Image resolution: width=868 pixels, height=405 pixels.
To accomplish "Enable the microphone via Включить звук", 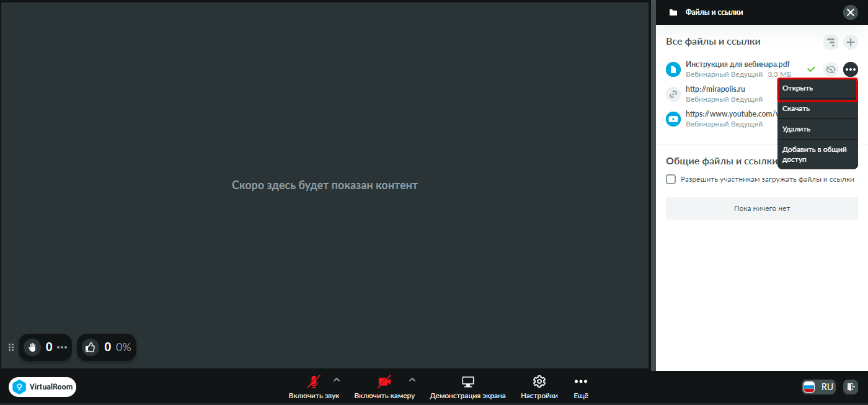I will point(314,387).
